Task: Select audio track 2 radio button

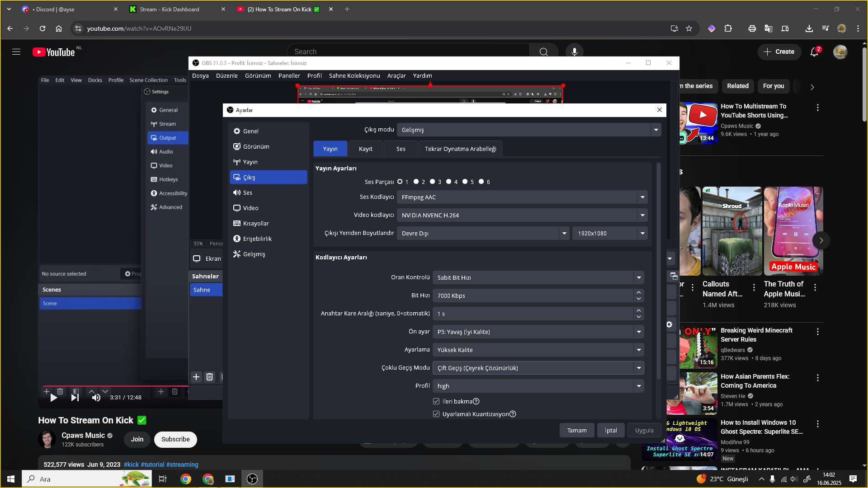Action: click(416, 182)
